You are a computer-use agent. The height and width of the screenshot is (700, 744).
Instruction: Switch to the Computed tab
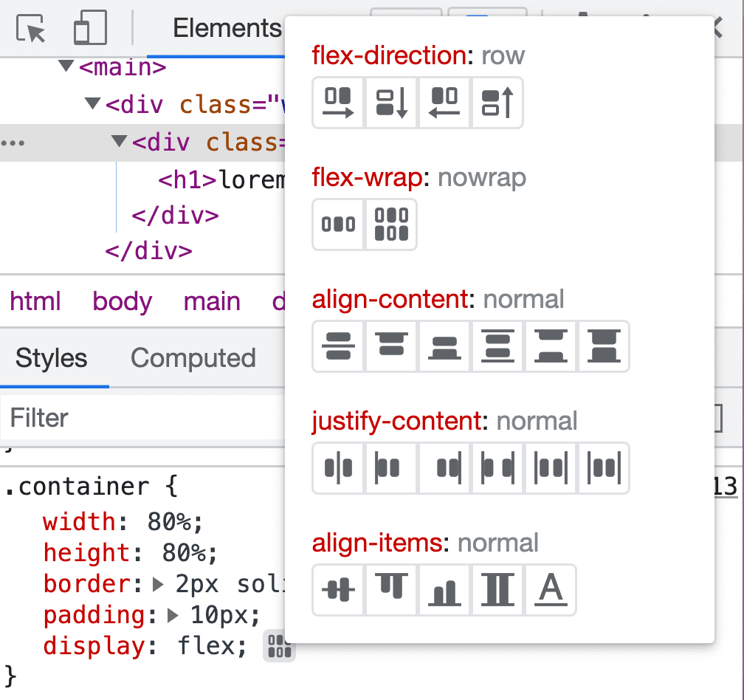(193, 358)
